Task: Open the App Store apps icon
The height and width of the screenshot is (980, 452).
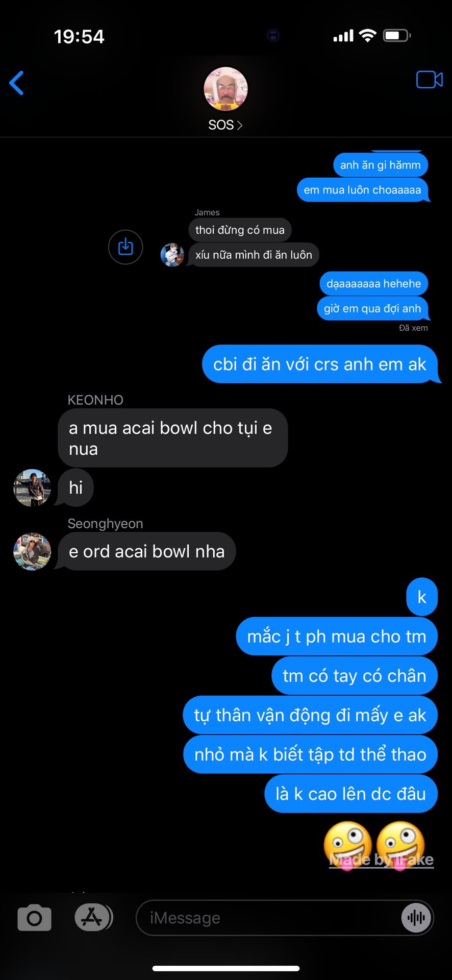Action: (93, 917)
